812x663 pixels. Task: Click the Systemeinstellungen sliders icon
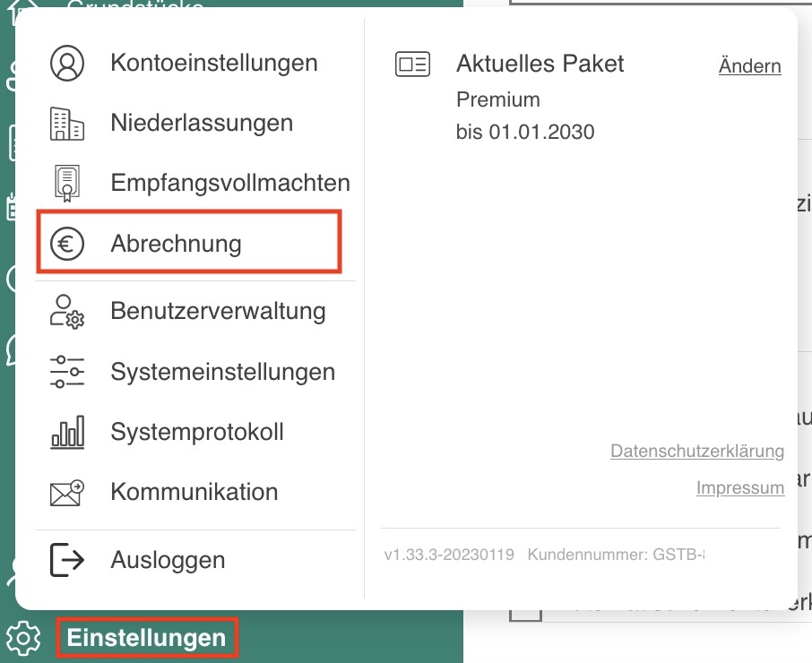point(67,372)
